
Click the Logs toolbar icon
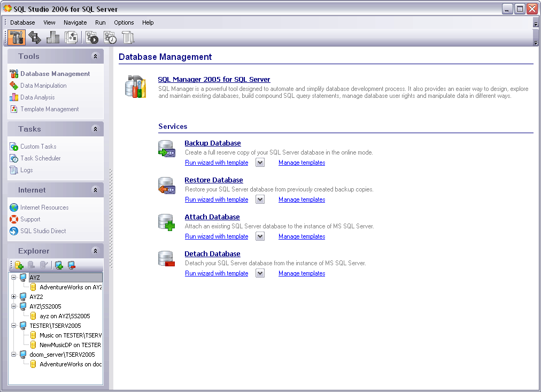(128, 37)
